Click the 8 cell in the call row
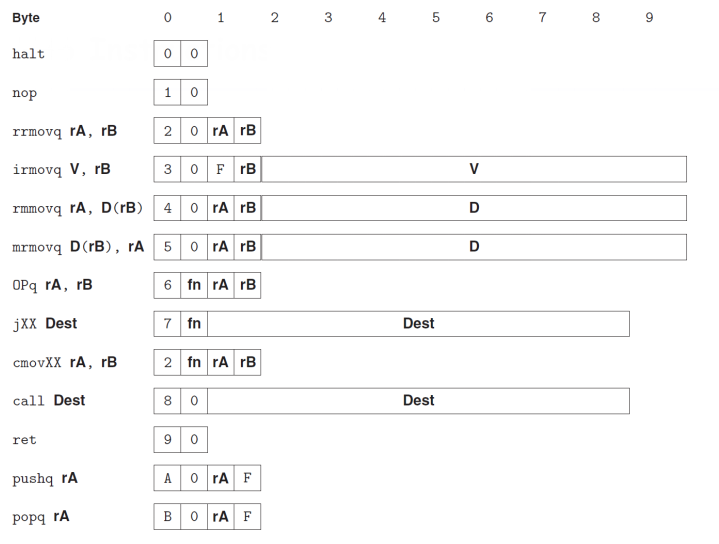Image resolution: width=719 pixels, height=544 pixels. pos(167,400)
